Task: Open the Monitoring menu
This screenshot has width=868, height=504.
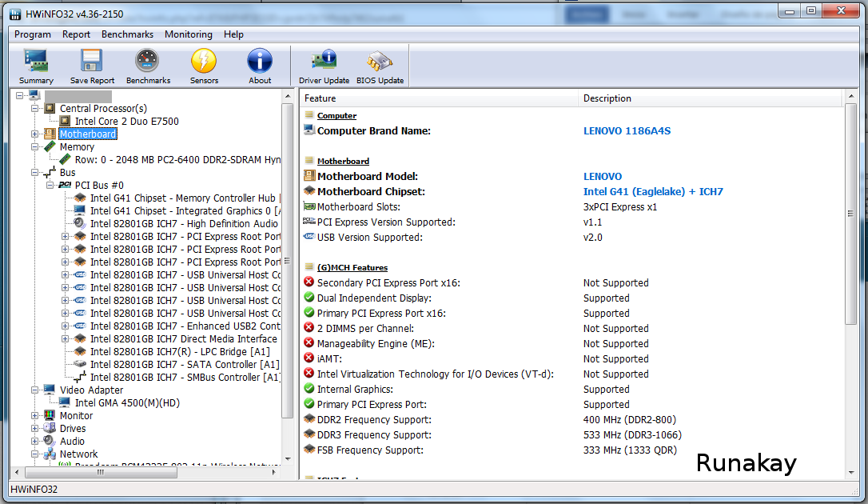Action: (188, 34)
